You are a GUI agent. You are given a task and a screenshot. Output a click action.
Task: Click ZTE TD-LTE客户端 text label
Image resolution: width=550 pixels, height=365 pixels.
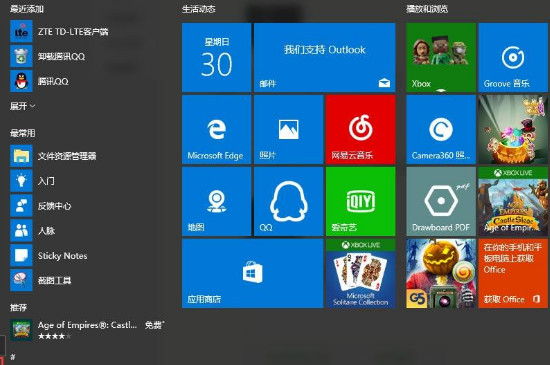(73, 32)
